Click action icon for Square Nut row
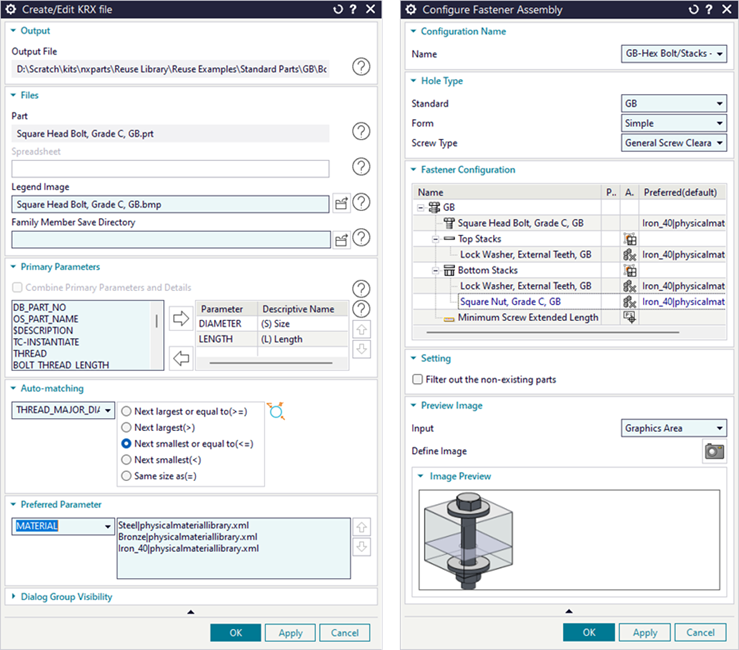This screenshot has height=650, width=739. coord(630,302)
